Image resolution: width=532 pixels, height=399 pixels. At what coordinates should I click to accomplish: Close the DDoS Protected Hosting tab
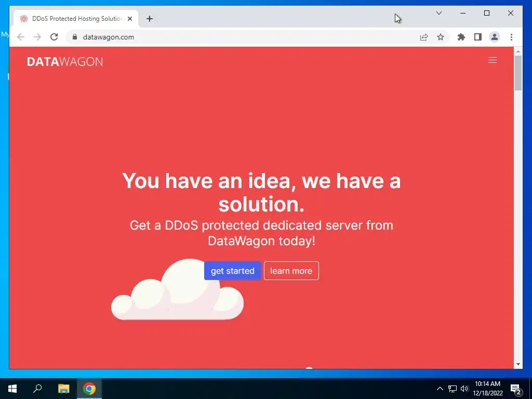coord(129,19)
